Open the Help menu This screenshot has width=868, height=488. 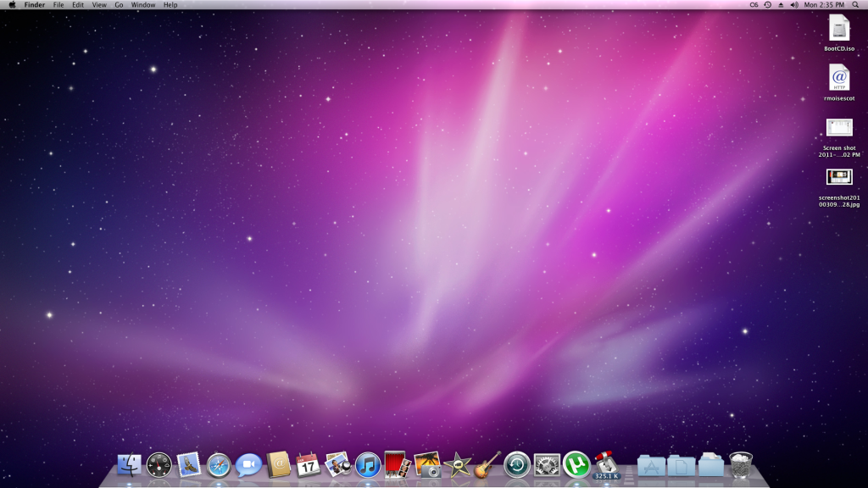[x=170, y=5]
